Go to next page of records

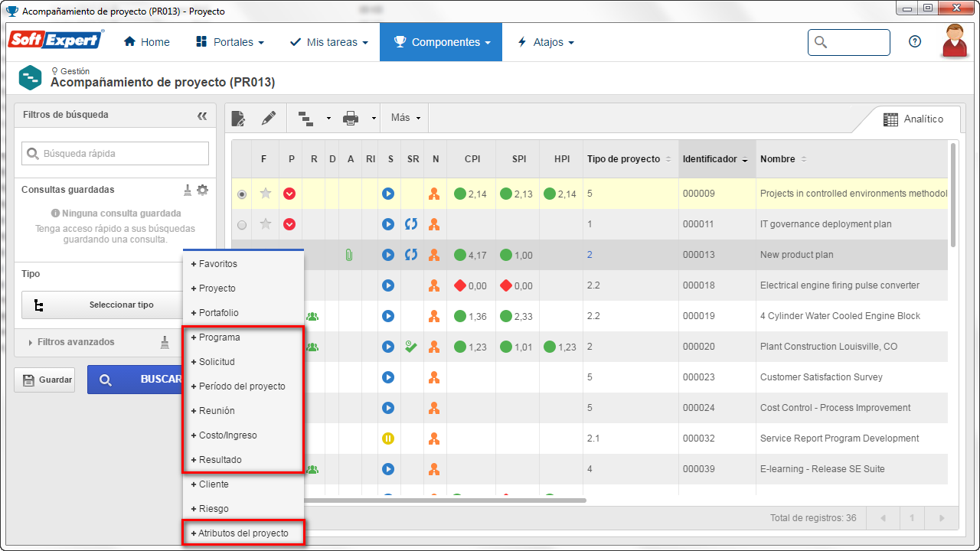[942, 518]
